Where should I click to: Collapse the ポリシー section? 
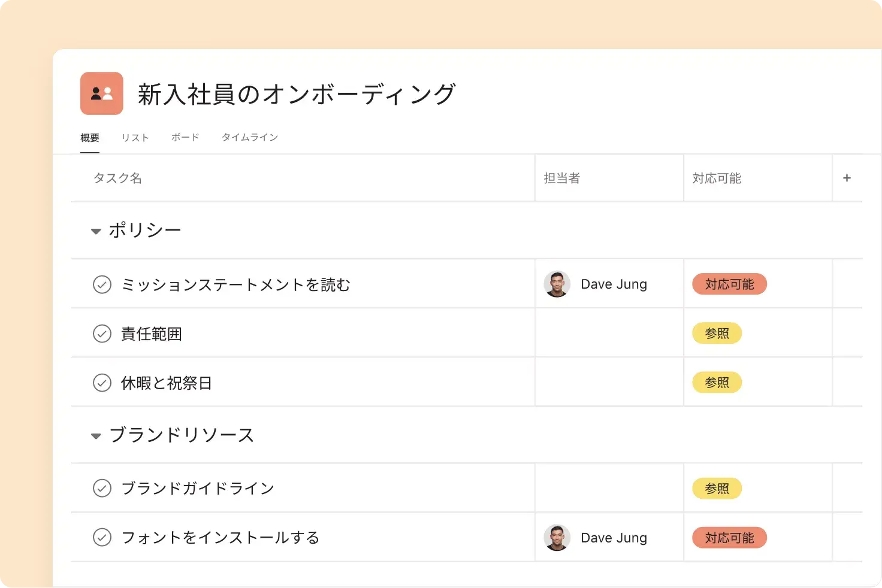coord(96,231)
